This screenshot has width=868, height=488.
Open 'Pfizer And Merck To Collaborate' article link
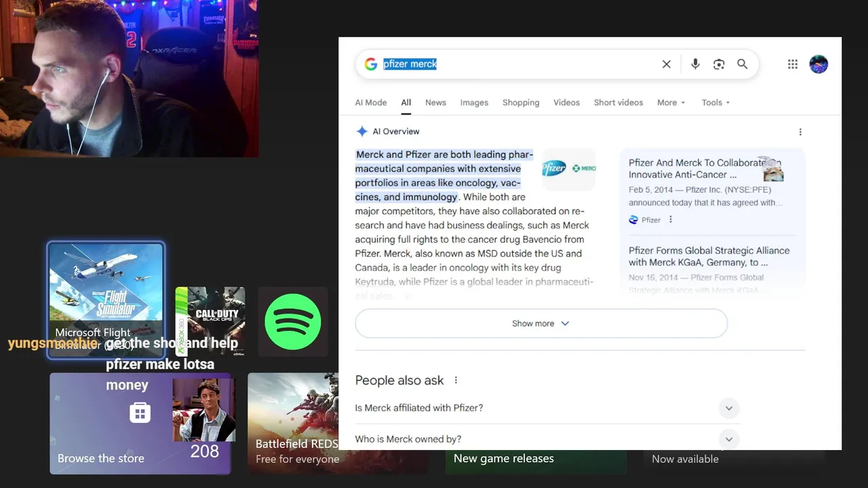click(x=704, y=168)
